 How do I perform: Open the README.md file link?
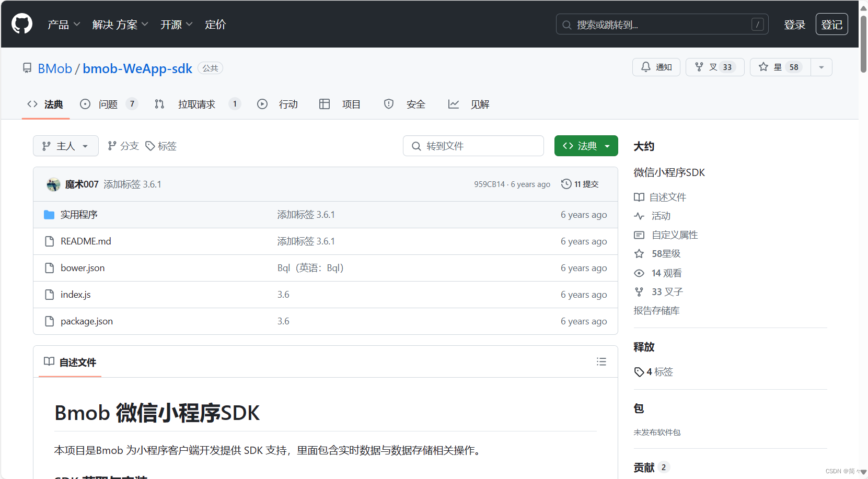tap(85, 241)
